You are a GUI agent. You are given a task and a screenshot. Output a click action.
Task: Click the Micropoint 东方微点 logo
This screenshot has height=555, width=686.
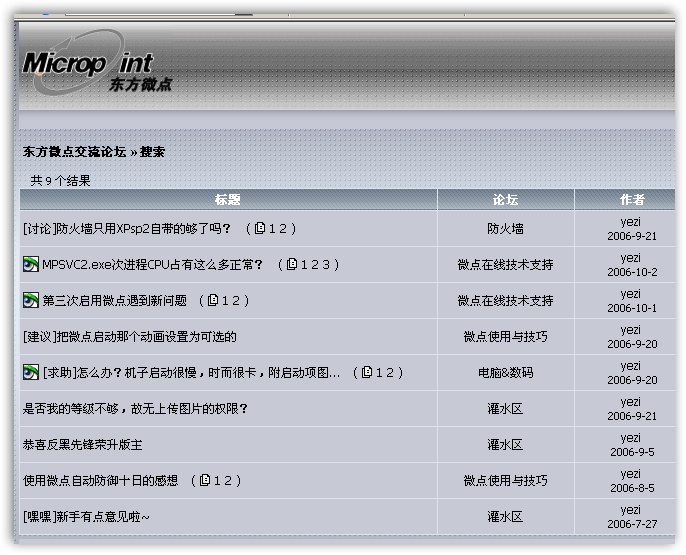98,63
